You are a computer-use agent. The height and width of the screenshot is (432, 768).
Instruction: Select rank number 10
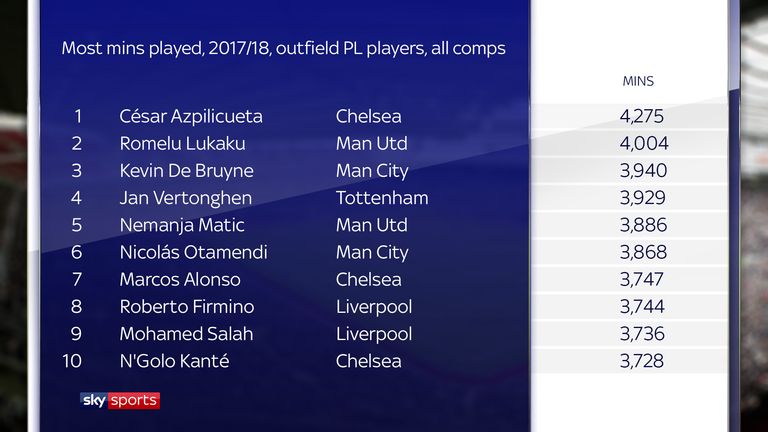click(x=72, y=361)
